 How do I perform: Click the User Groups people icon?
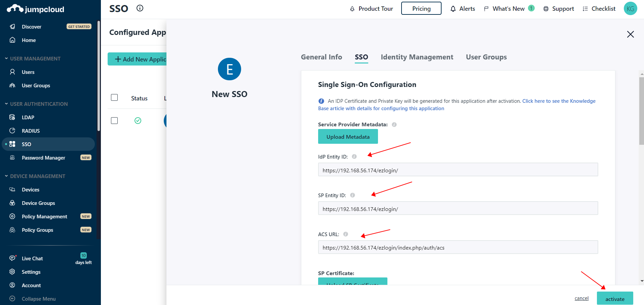point(12,85)
